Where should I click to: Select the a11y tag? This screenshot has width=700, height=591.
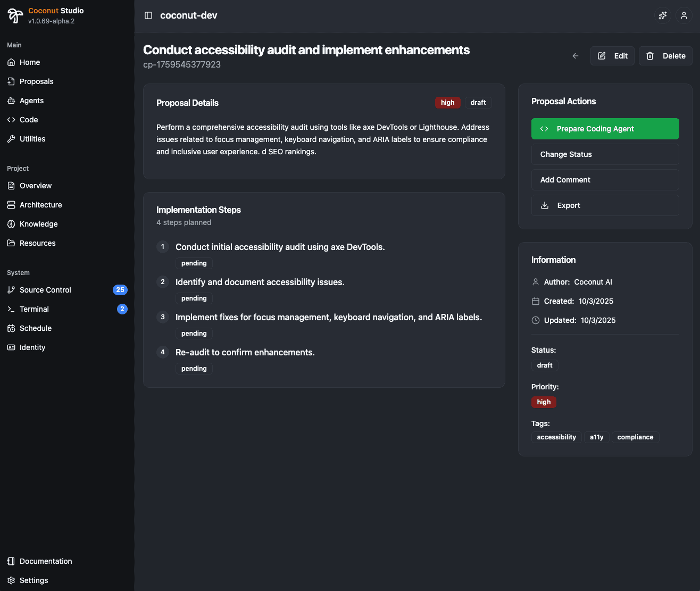tap(596, 437)
